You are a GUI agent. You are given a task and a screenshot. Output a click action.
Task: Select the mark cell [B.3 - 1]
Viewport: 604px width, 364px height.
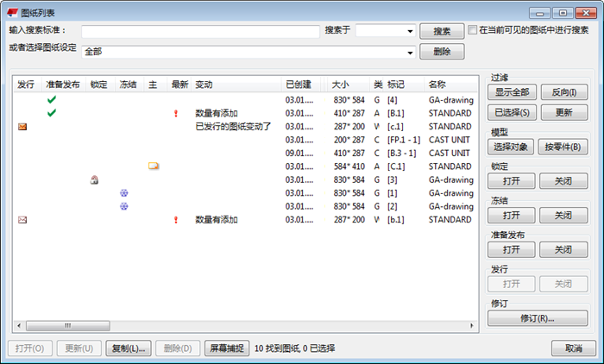[x=402, y=154]
